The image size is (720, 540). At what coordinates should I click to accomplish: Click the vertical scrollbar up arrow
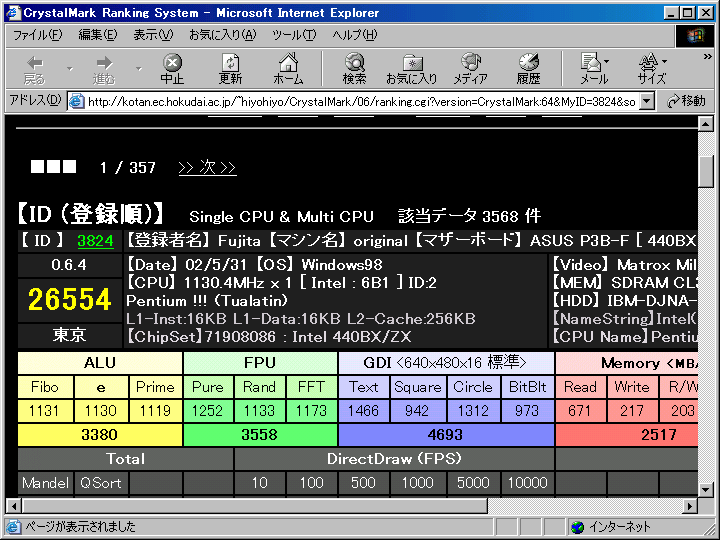pos(705,124)
